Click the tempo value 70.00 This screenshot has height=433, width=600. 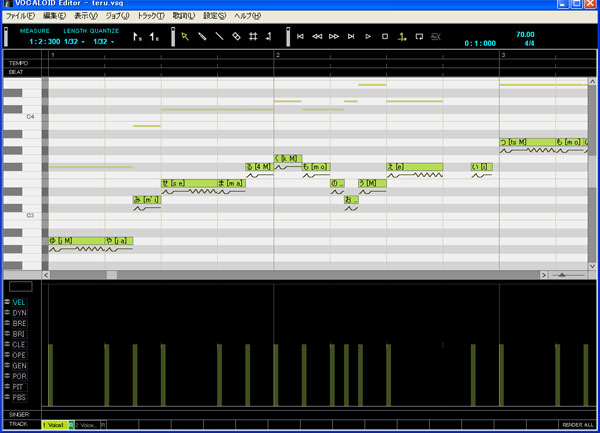click(x=525, y=34)
